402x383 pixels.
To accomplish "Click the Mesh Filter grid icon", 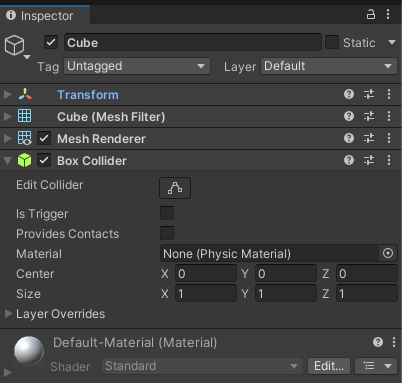I will [25, 116].
